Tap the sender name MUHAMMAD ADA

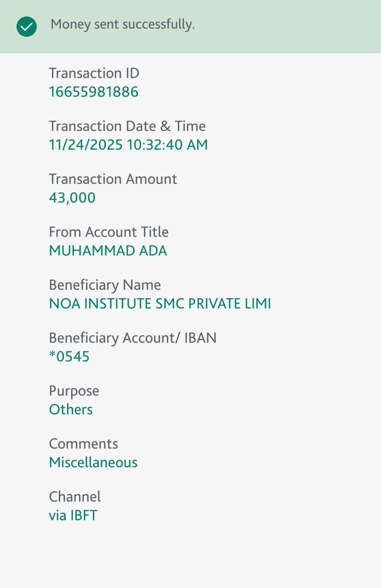click(108, 251)
